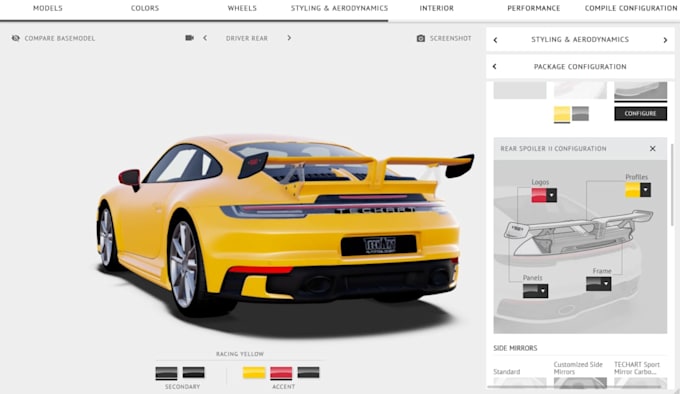Select yellow swatch under spoiler thumbnails
This screenshot has width=680, height=394.
click(562, 114)
